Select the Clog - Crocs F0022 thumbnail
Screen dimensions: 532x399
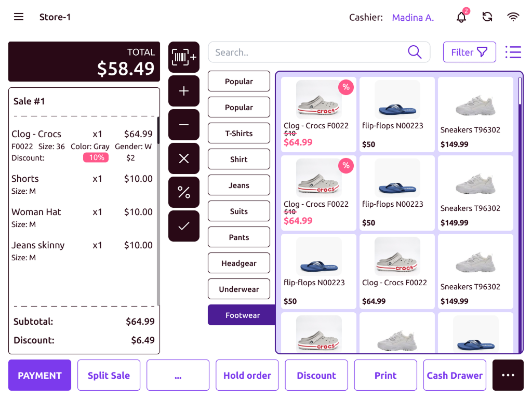[318, 99]
